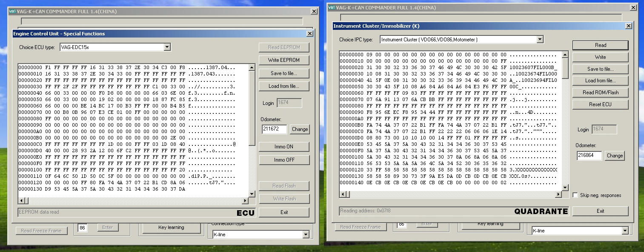The width and height of the screenshot is (644, 252).
Task: Click scroll right arrow of cluster hex view
Action: (559, 194)
